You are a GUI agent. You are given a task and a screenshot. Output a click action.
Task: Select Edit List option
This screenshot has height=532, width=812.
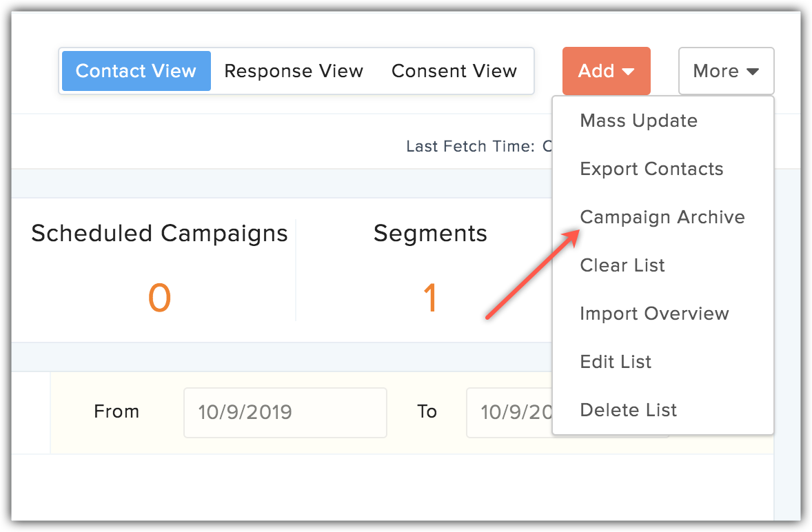click(x=616, y=362)
